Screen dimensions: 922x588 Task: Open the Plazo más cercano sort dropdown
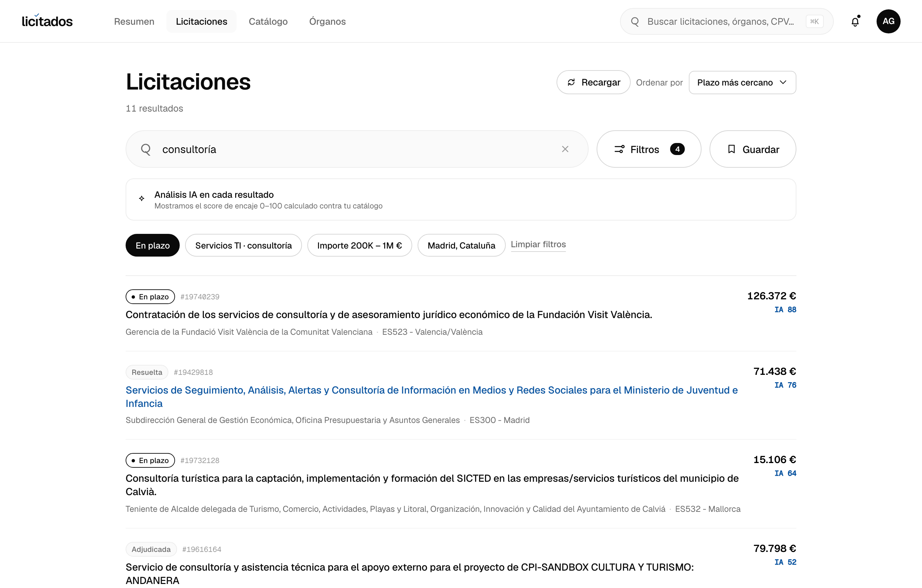click(742, 82)
